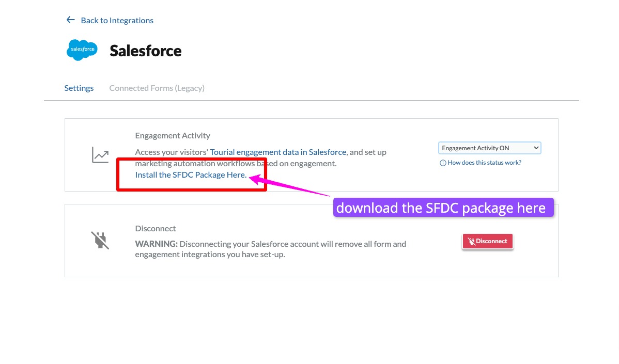The image size is (619, 364).
Task: Click the plug icon inside the red Disconnect button
Action: pos(471,241)
